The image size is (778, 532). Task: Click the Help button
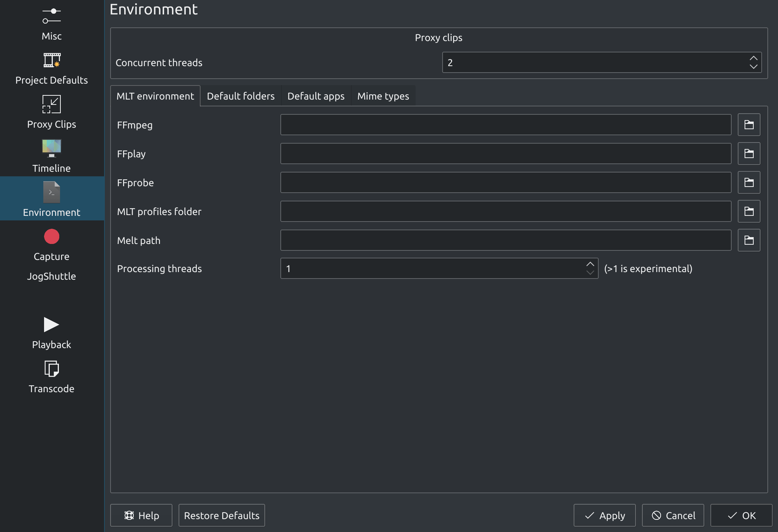(141, 515)
